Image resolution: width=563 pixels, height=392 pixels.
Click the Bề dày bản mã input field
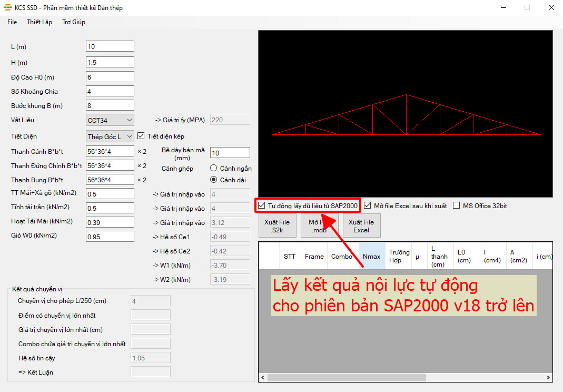point(230,153)
